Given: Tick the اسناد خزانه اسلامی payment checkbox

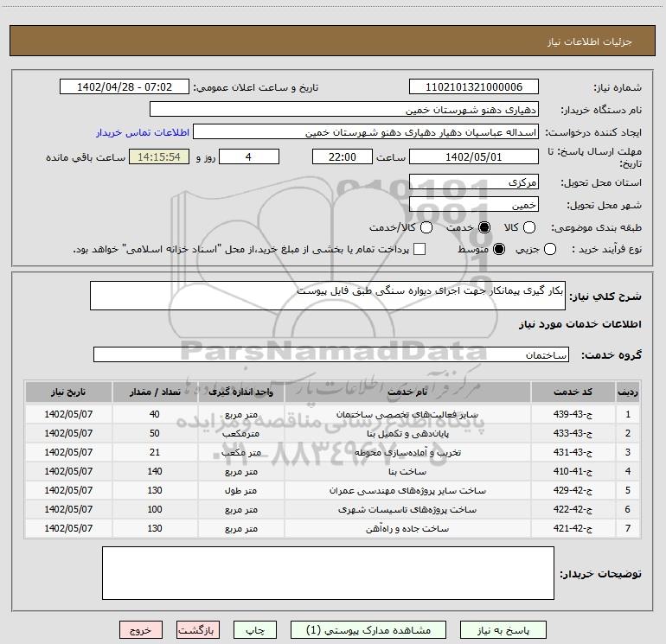Looking at the screenshot, I should [x=419, y=249].
